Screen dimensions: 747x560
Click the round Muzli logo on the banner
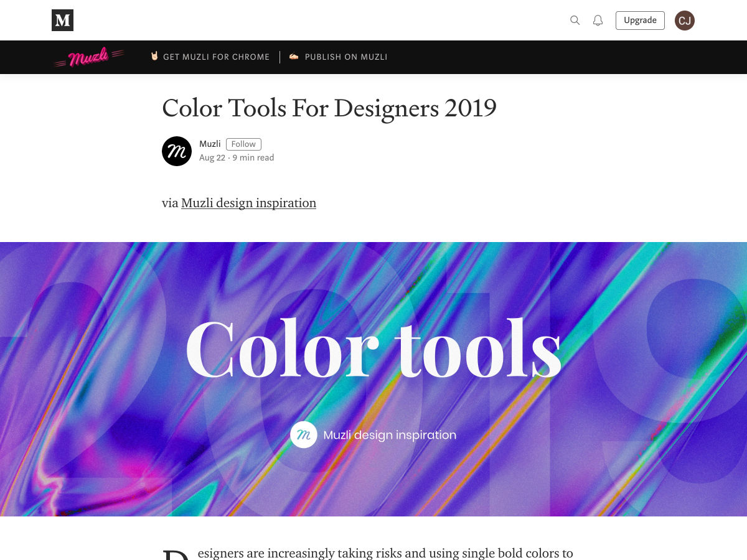coord(304,435)
